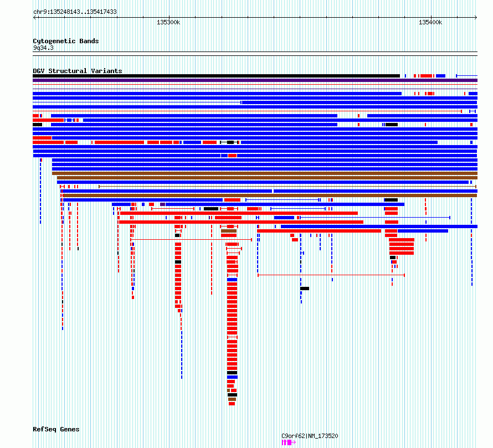Click the brown variant near bottom of central stack
The height and width of the screenshot is (448, 493).
click(232, 399)
